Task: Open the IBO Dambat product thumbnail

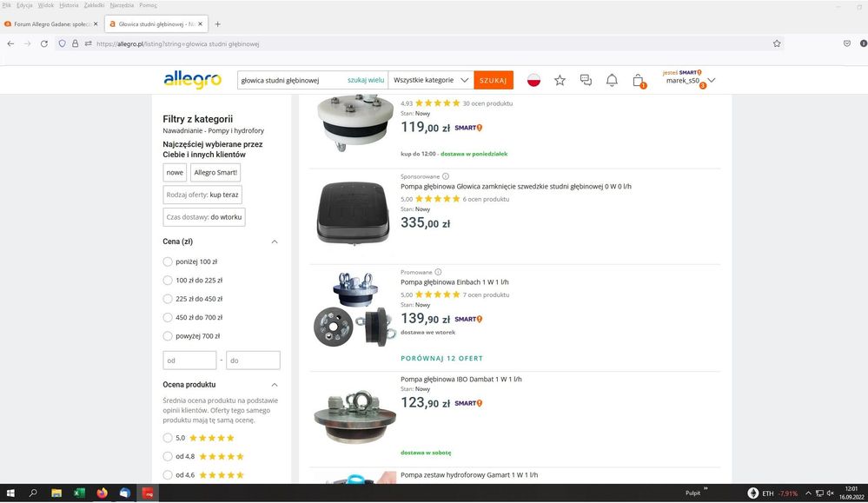Action: coord(354,417)
